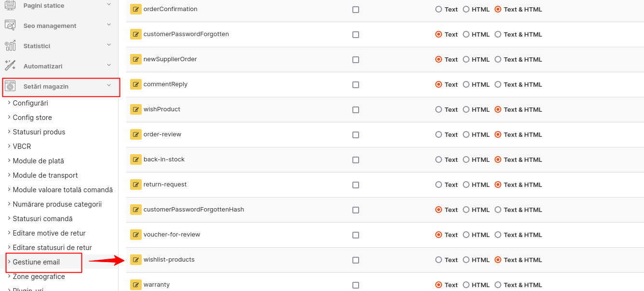
Task: Expand the Pagini statice chevron
Action: point(109,4)
